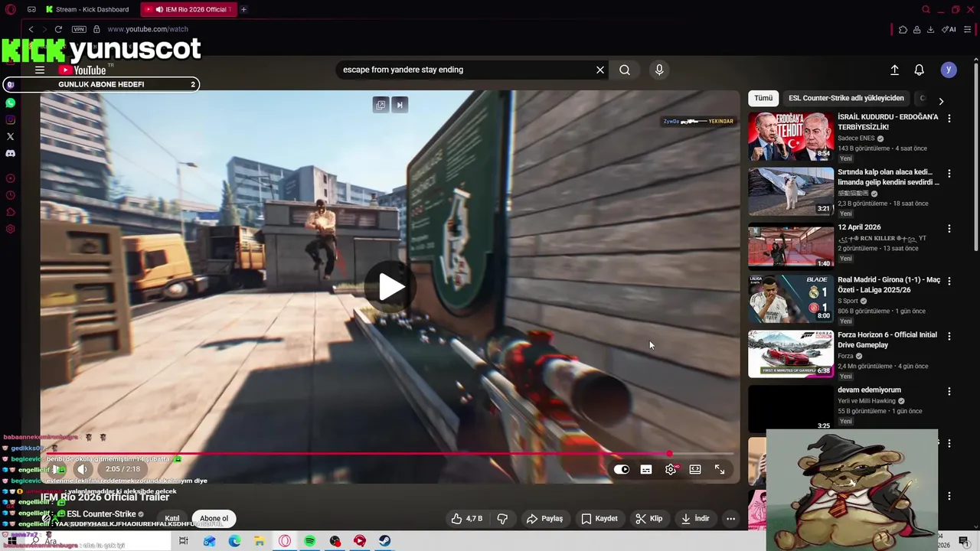Click the 2:05 / 2:18 time display
This screenshot has height=551, width=980.
click(122, 469)
